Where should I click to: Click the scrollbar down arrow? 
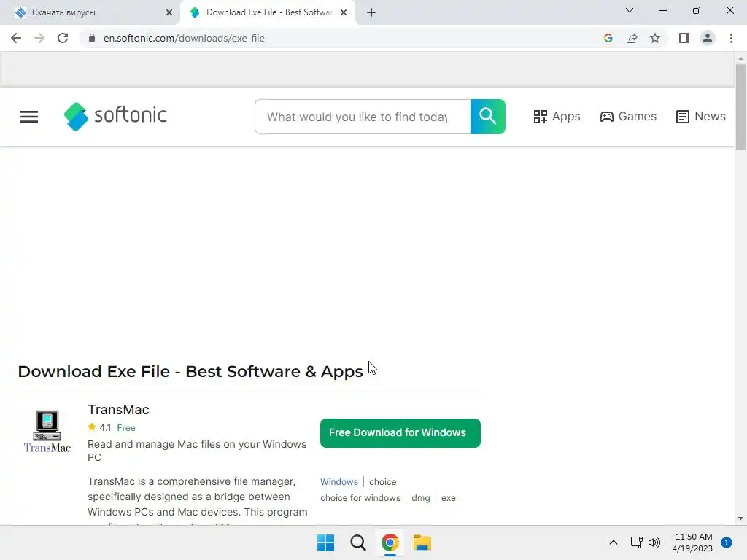740,518
